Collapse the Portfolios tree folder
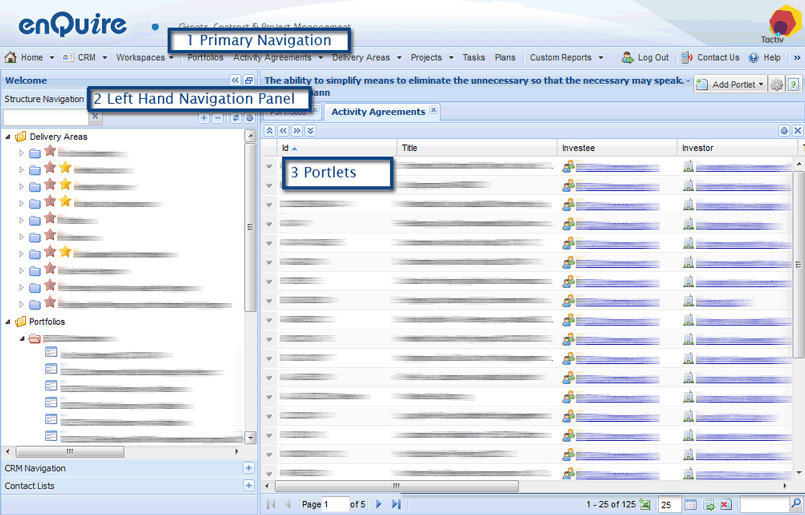Screen dimensions: 805x515 click(x=9, y=322)
